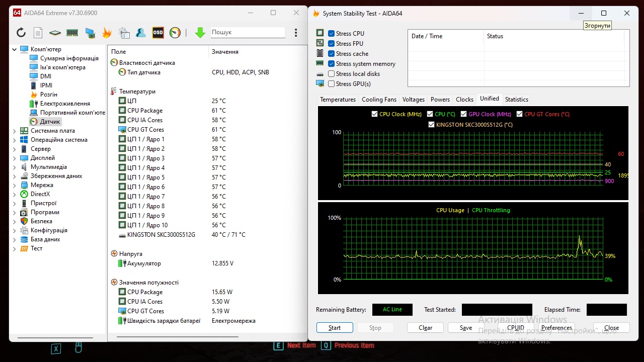
Task: Open the DMI tree entry
Action: coord(46,76)
